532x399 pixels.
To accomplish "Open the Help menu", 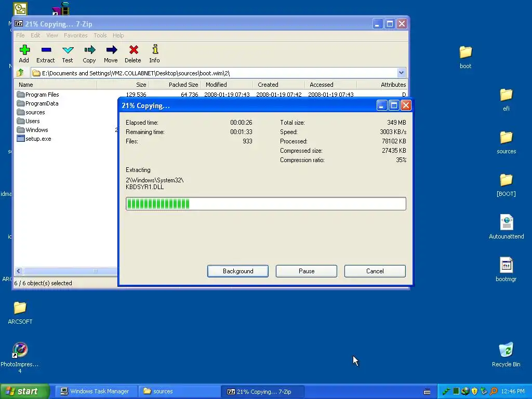I will (118, 35).
